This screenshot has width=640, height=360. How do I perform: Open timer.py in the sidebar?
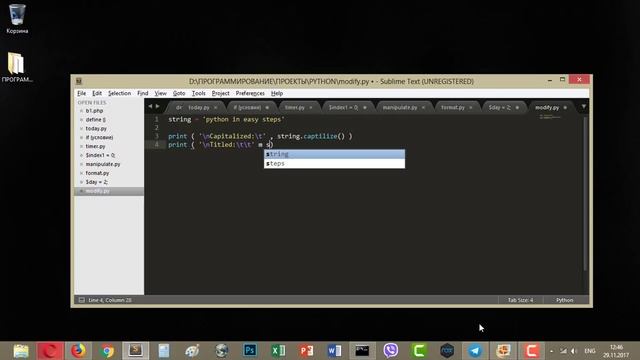95,146
